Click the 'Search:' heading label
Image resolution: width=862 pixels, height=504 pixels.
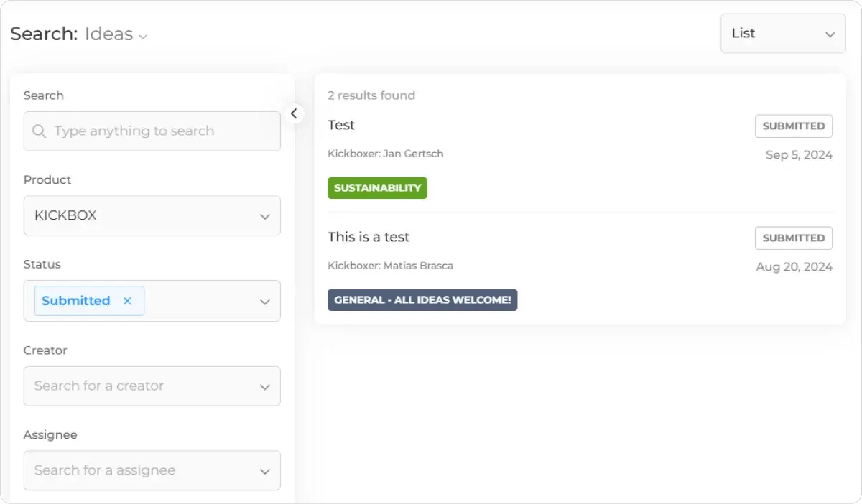click(x=44, y=34)
